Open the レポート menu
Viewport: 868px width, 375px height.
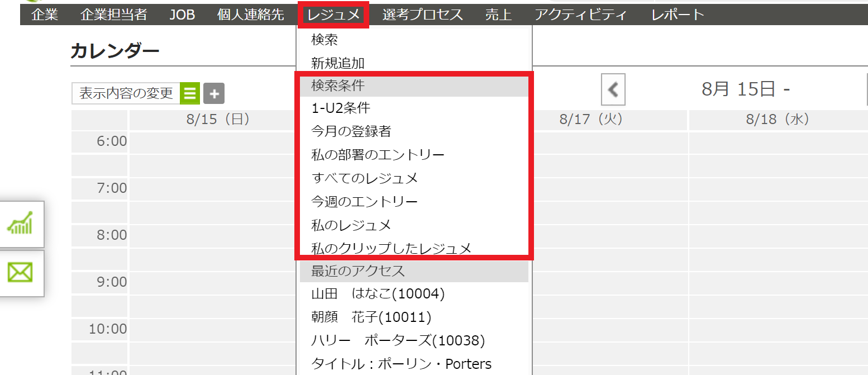[x=678, y=15]
